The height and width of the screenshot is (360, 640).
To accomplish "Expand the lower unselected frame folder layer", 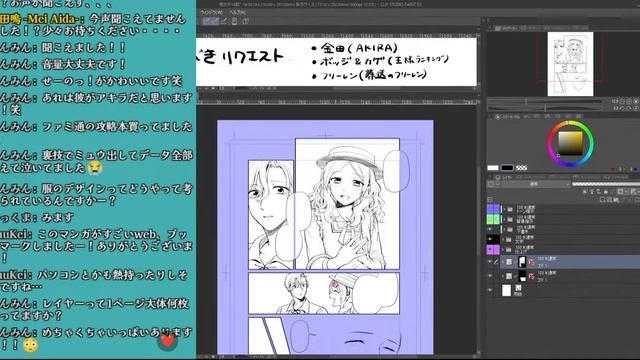I will click(503, 276).
